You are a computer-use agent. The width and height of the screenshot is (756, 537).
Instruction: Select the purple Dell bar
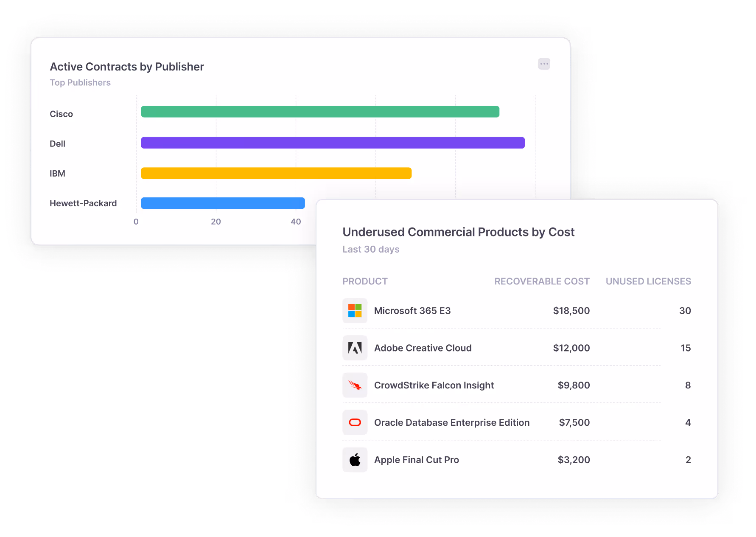pyautogui.click(x=333, y=143)
